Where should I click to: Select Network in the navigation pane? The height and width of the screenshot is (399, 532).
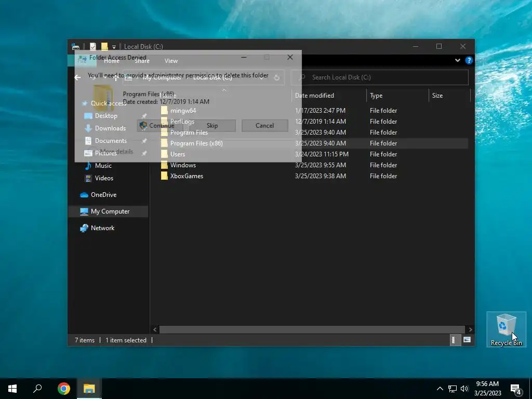point(102,228)
